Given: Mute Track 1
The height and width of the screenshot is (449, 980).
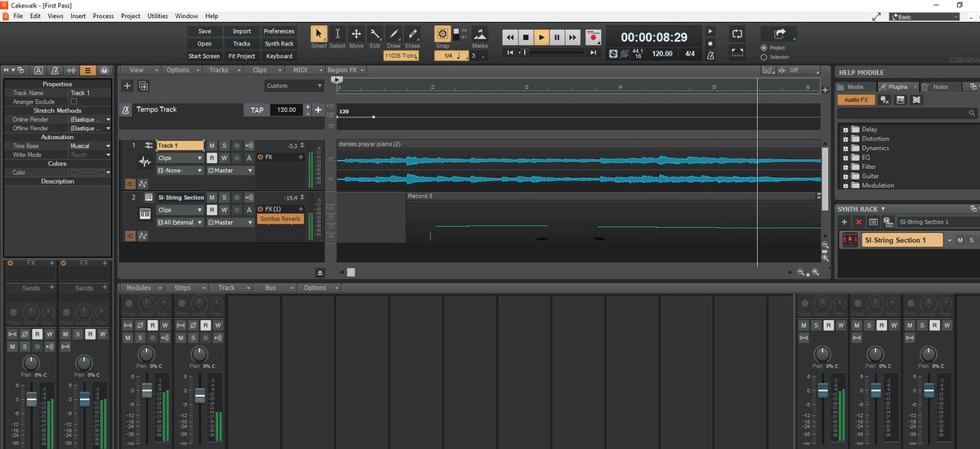Looking at the screenshot, I should coord(212,145).
